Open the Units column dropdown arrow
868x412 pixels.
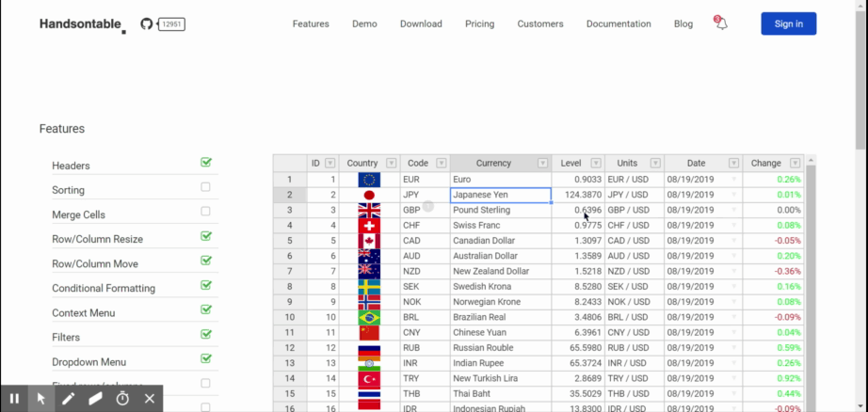655,163
